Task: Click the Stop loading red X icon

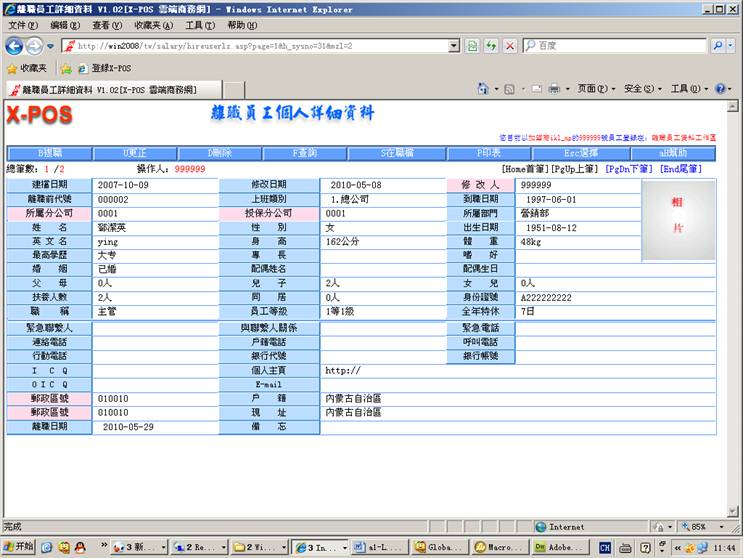Action: (510, 46)
